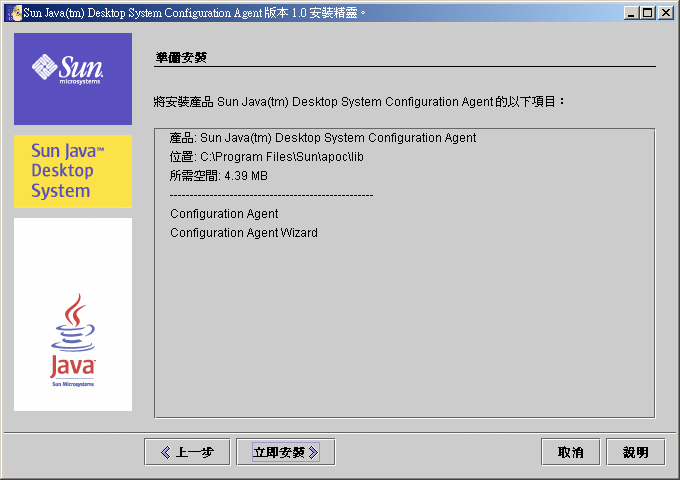Click the installer icon in the title bar
Viewport: 680px width, 480px height.
[x=14, y=13]
